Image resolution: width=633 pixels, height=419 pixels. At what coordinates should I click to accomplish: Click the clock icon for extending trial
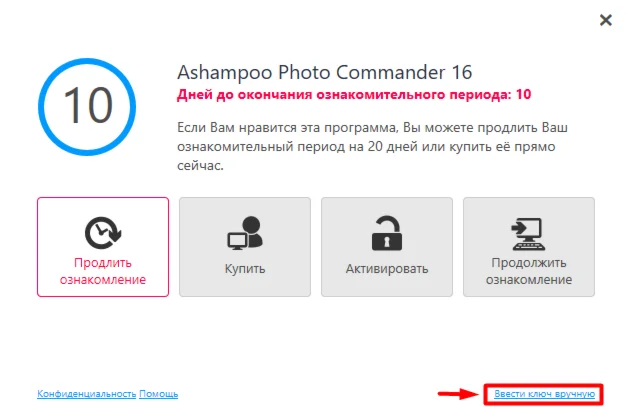[x=103, y=233]
